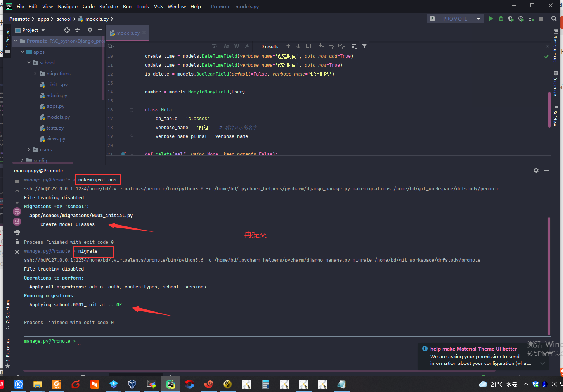Image resolution: width=563 pixels, height=392 pixels.
Task: Toggle Words (W) option in find bar
Action: 237,46
